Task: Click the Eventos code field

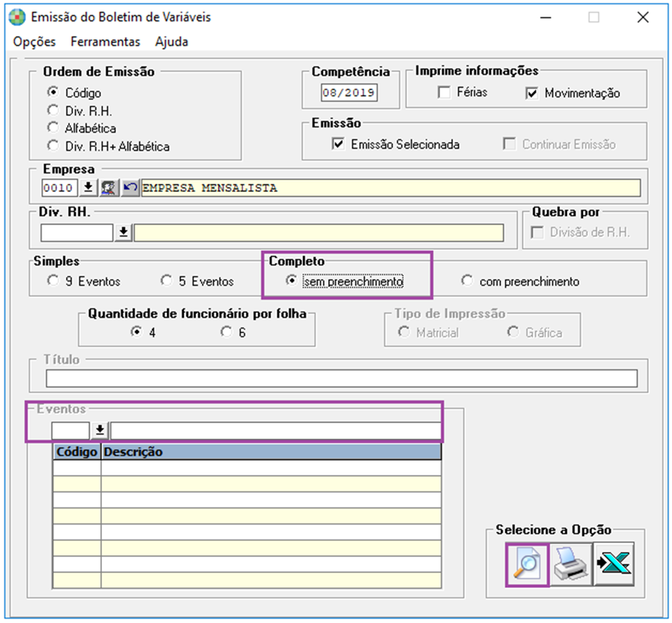Action: coord(71,430)
